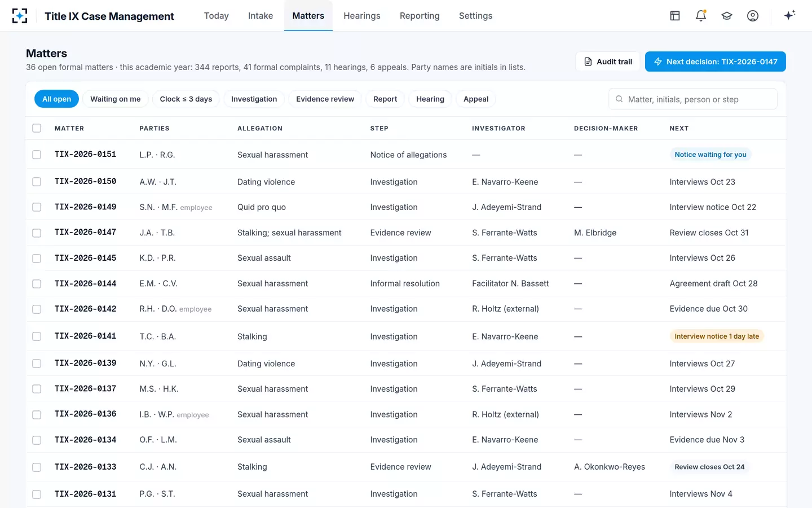This screenshot has height=508, width=812.
Task: Navigate to the Settings tab
Action: (476, 16)
